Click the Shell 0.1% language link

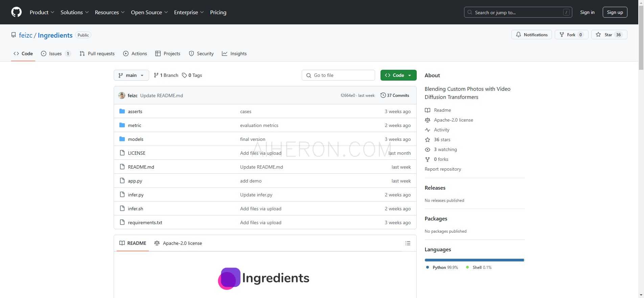479,267
